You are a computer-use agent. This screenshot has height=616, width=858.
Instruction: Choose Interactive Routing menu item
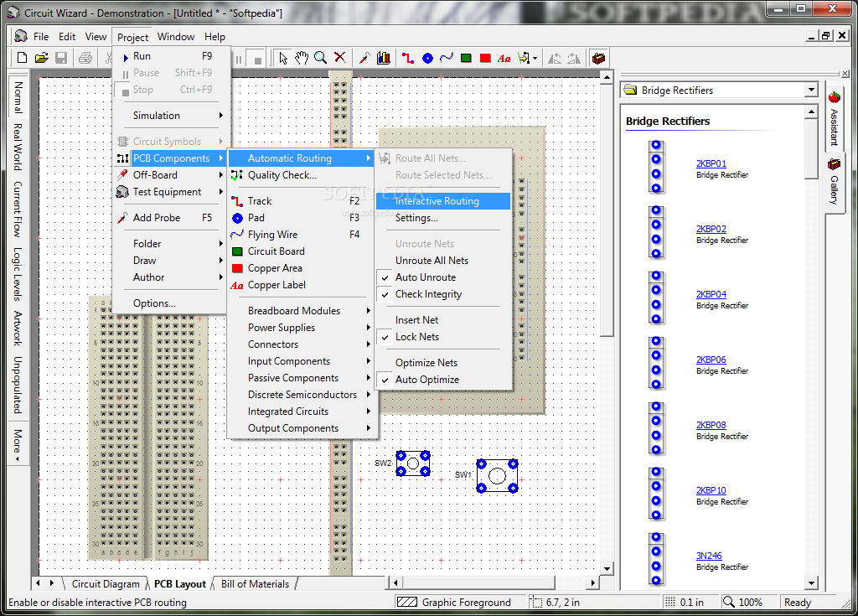[x=444, y=201]
